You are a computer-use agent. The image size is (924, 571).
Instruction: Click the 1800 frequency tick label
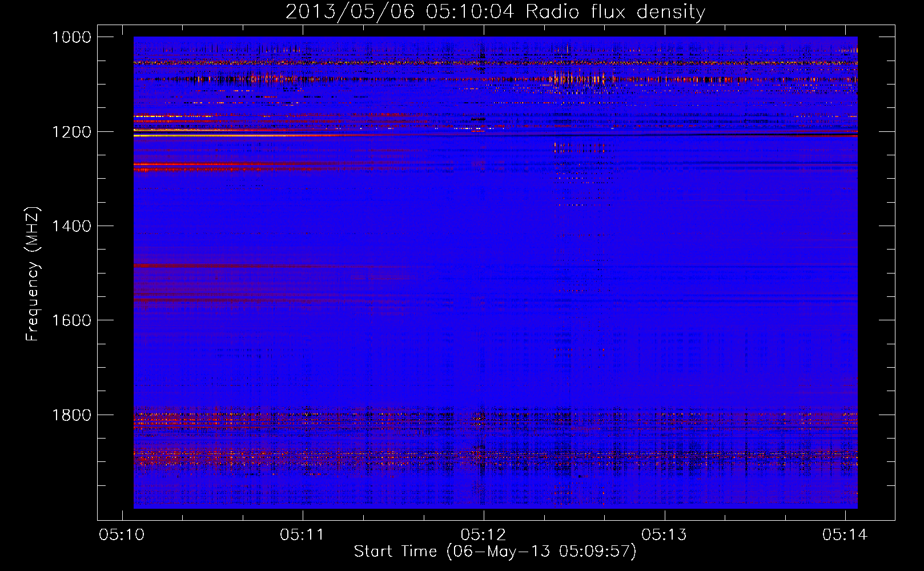[x=71, y=415]
